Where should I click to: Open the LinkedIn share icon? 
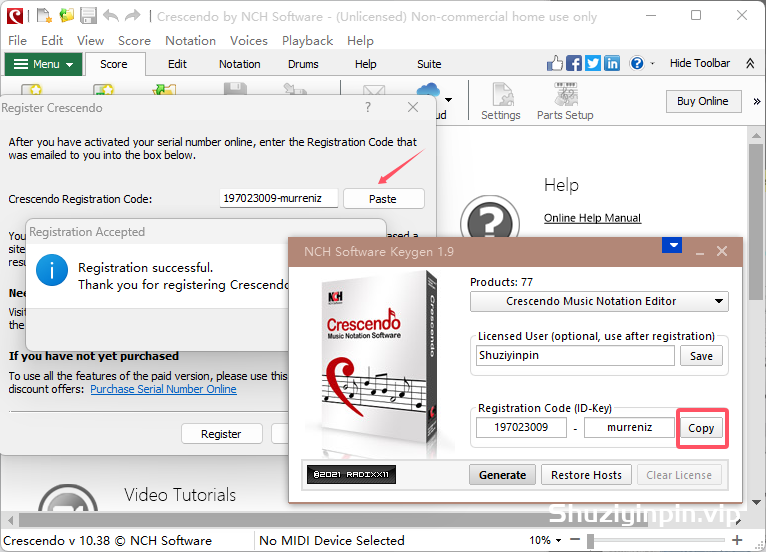(612, 63)
